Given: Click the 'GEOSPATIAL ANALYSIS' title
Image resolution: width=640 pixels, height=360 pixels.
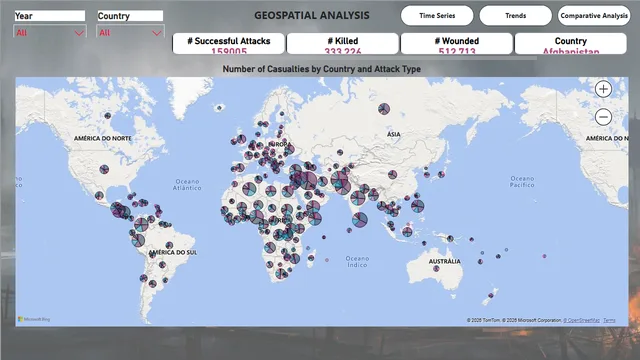Looking at the screenshot, I should (312, 16).
